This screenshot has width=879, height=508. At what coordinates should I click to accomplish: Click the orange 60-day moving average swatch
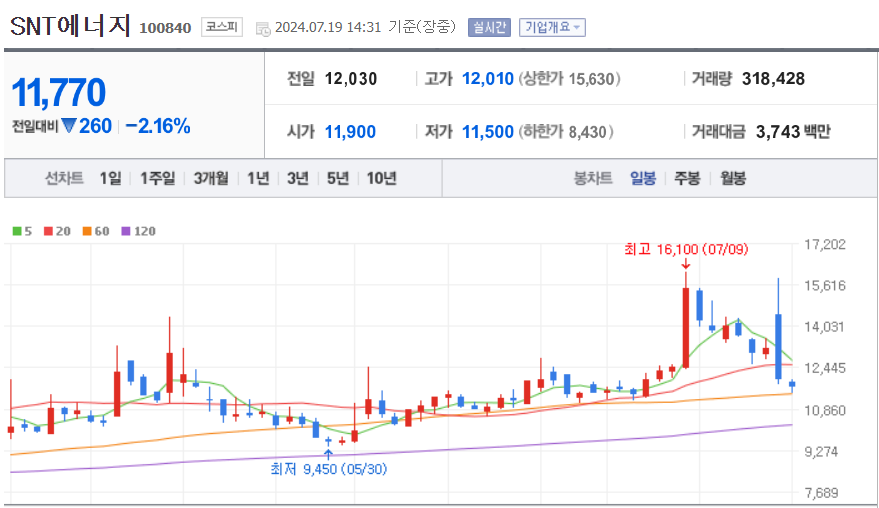click(87, 231)
